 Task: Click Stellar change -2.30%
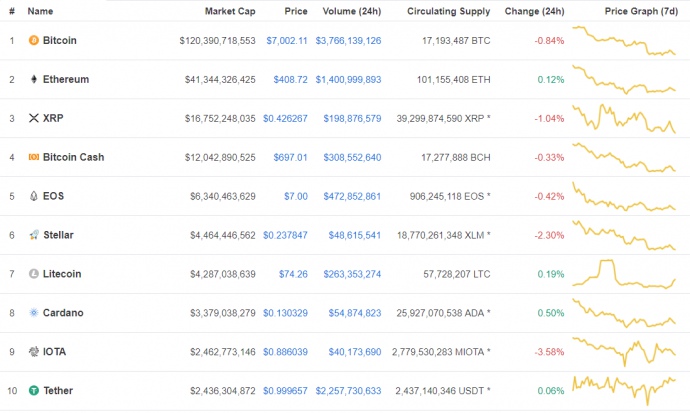pyautogui.click(x=549, y=235)
